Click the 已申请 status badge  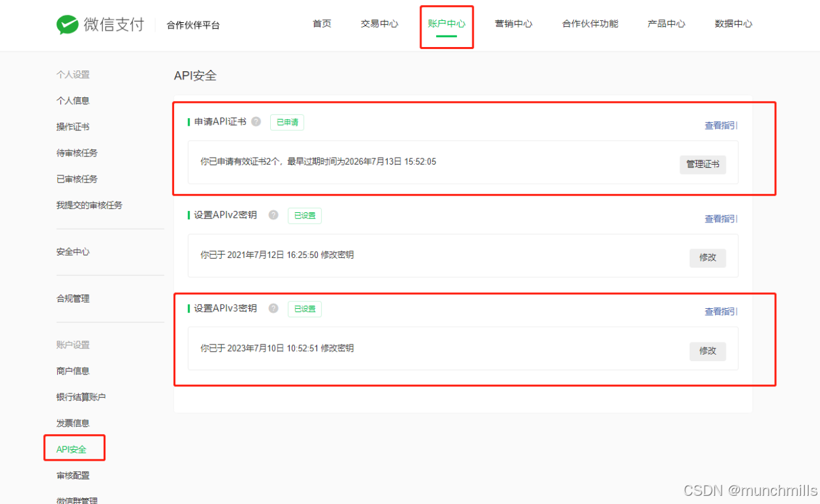coord(287,122)
